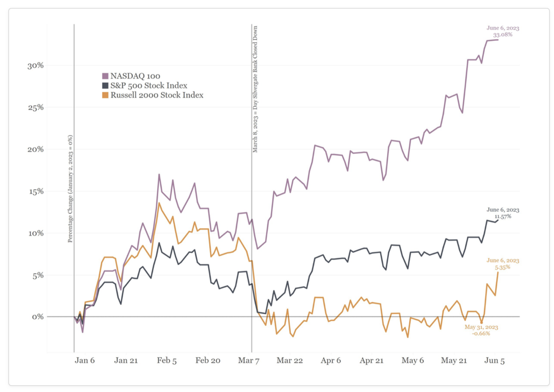The image size is (554, 392).
Task: Click the dark S&P 500 legend swatch
Action: (x=105, y=86)
